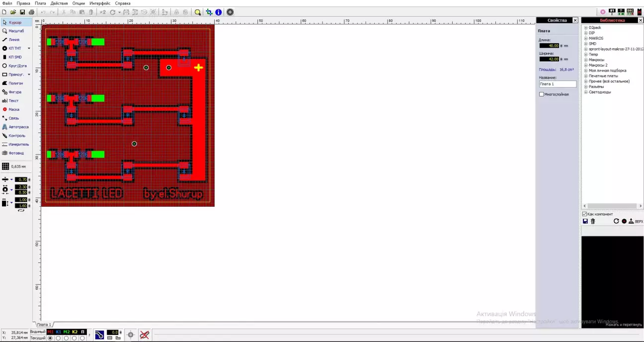Screen dimensions: 644x342
Task: Click the Название input field
Action: click(558, 84)
